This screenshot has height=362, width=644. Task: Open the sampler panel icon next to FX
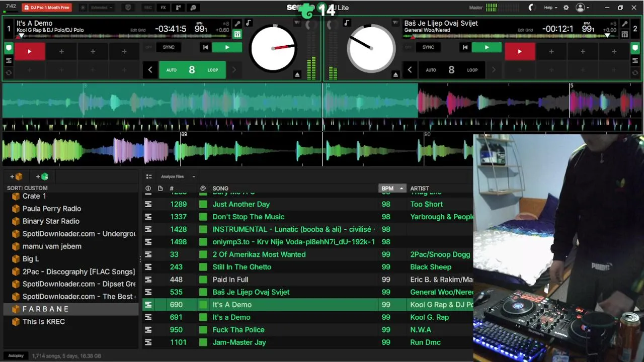(x=178, y=8)
